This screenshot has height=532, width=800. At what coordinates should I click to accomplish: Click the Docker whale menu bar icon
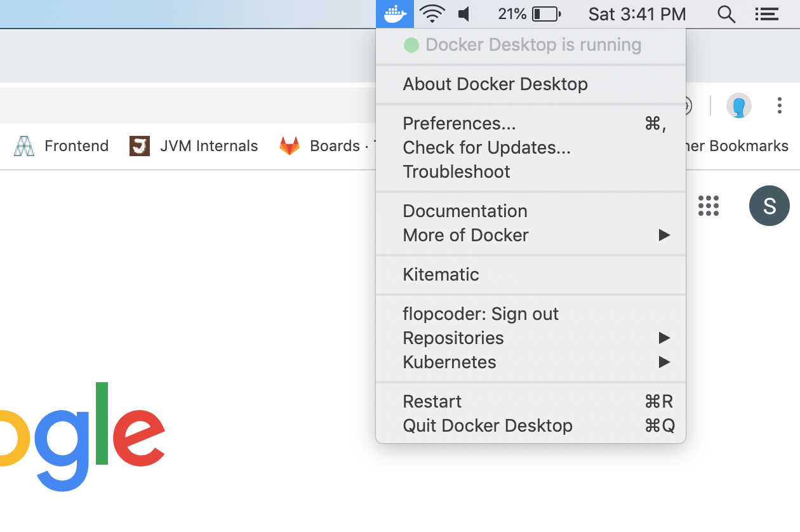(x=395, y=14)
